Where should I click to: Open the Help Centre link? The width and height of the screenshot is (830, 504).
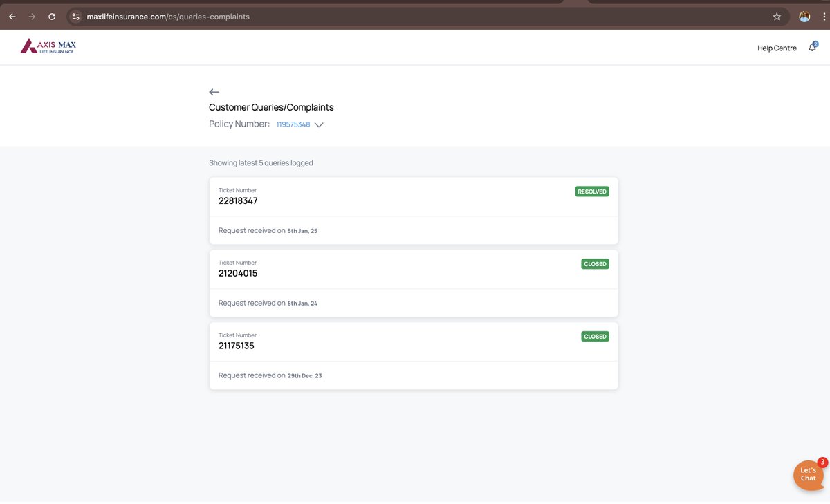point(777,48)
